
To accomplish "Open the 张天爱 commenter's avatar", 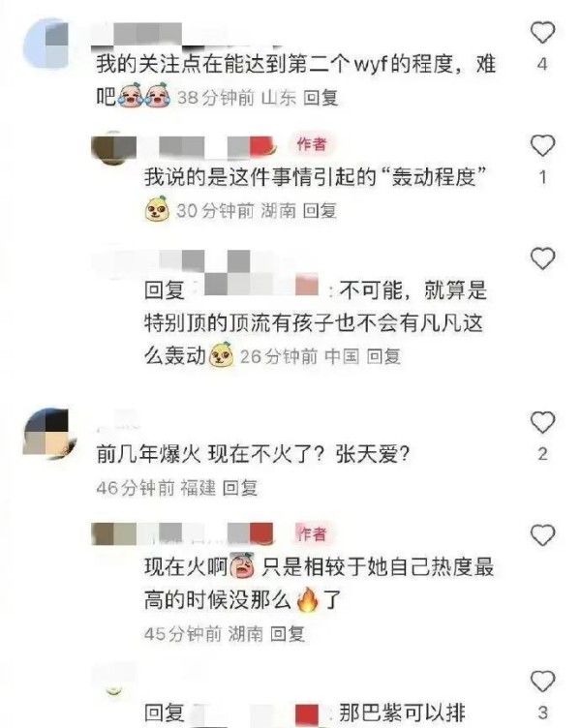I will [x=47, y=433].
